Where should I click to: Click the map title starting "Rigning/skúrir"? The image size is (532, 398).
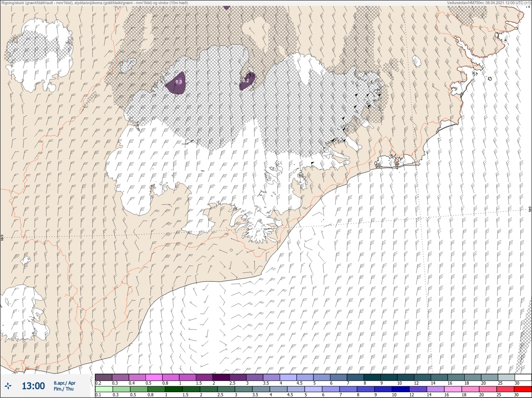95,2
